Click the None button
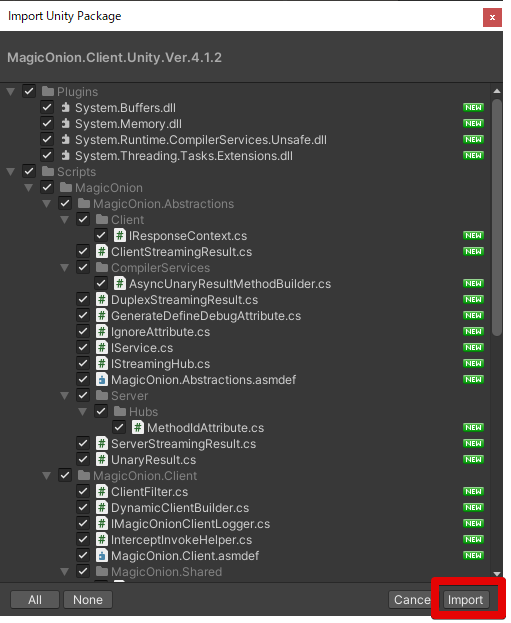The width and height of the screenshot is (511, 623). (88, 600)
